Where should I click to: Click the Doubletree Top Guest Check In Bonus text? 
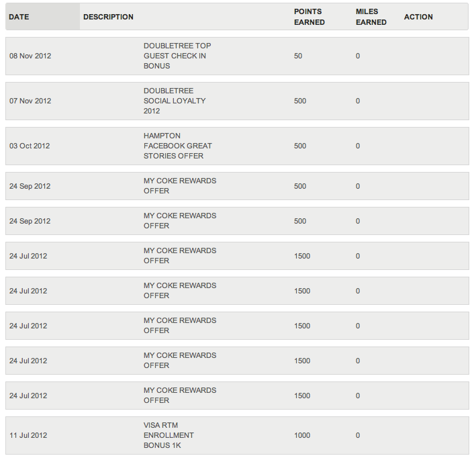coord(177,56)
